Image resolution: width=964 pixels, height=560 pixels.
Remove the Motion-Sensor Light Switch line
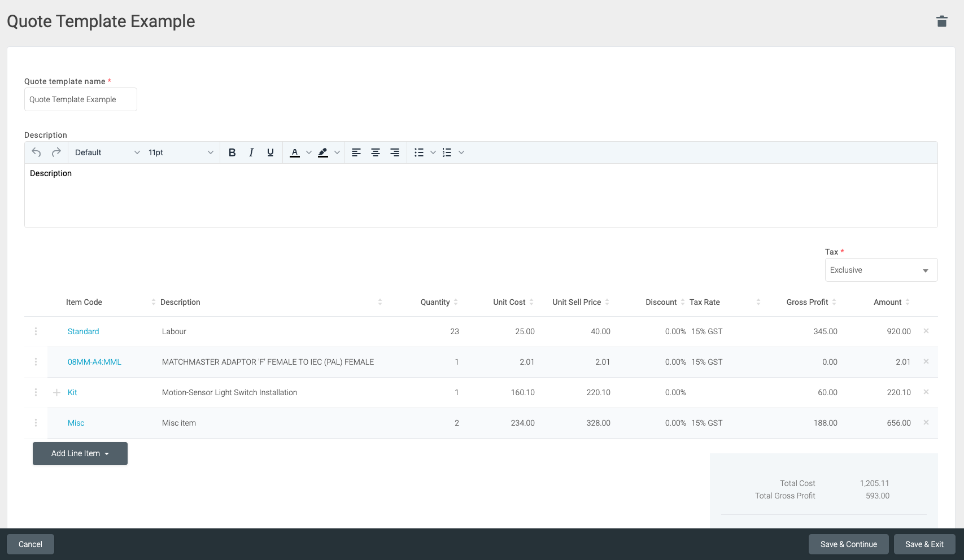[x=926, y=392]
